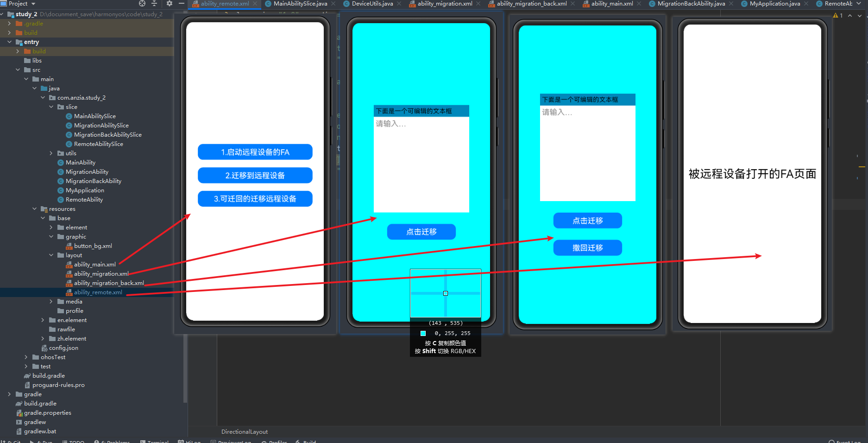Open RemoteAbilitySlice class in tree
868x443 pixels.
(98, 144)
